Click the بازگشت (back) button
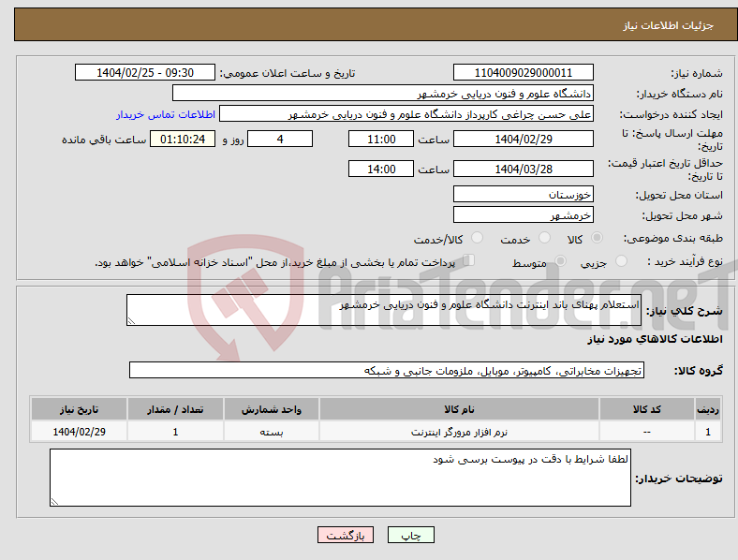The height and width of the screenshot is (560, 738). pos(346,535)
